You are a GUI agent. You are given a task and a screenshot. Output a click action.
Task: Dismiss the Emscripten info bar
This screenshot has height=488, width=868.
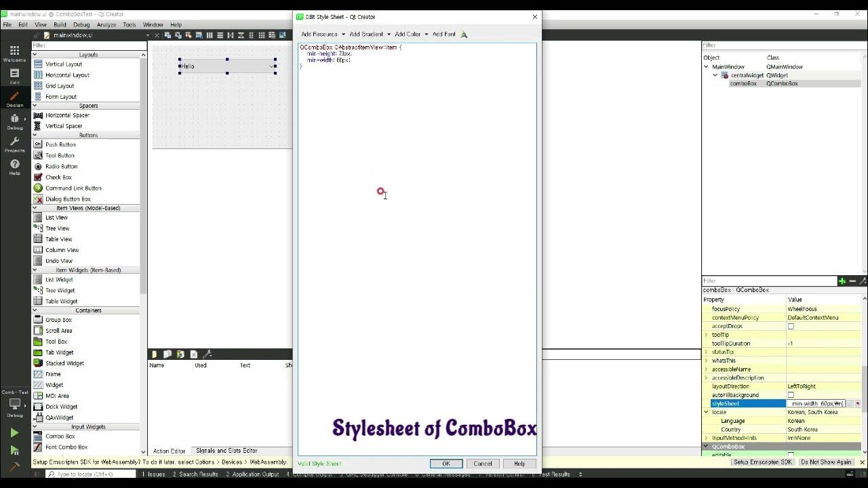862,462
